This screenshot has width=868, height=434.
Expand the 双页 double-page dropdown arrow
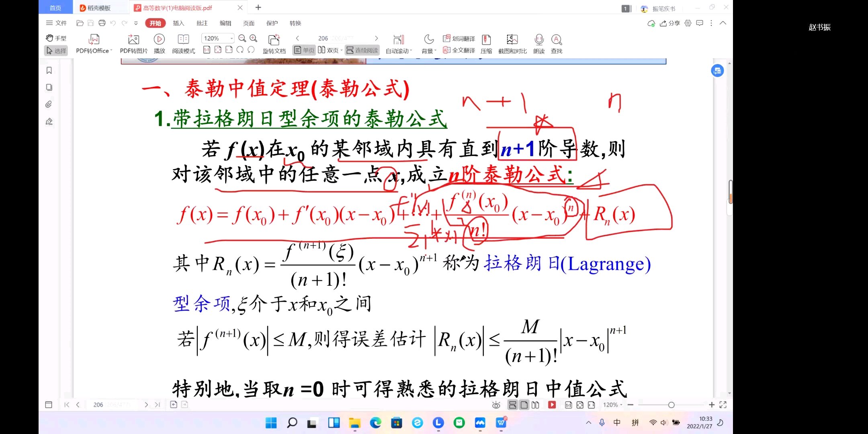pos(342,51)
